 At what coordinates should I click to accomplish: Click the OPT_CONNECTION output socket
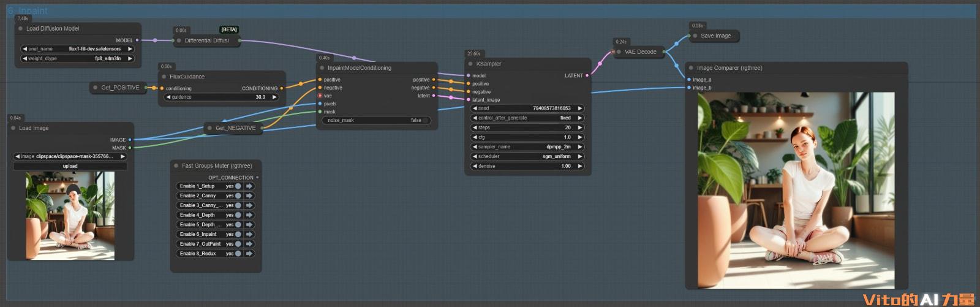[x=257, y=177]
